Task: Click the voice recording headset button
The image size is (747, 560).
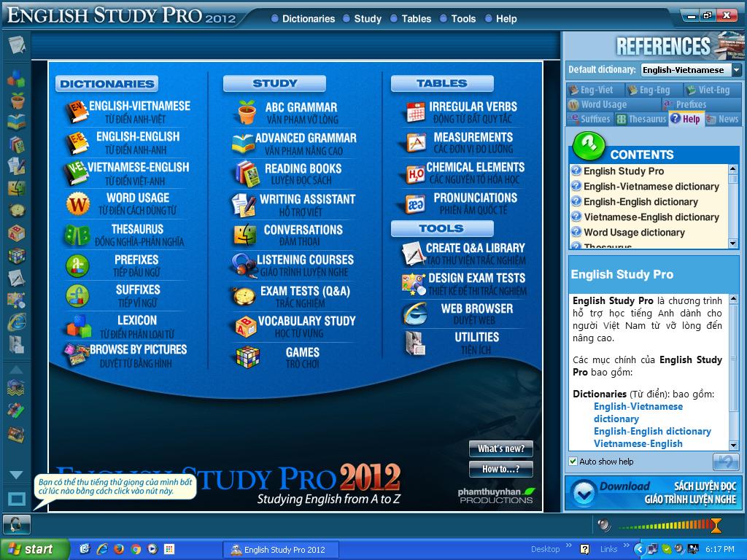Action: tap(17, 524)
